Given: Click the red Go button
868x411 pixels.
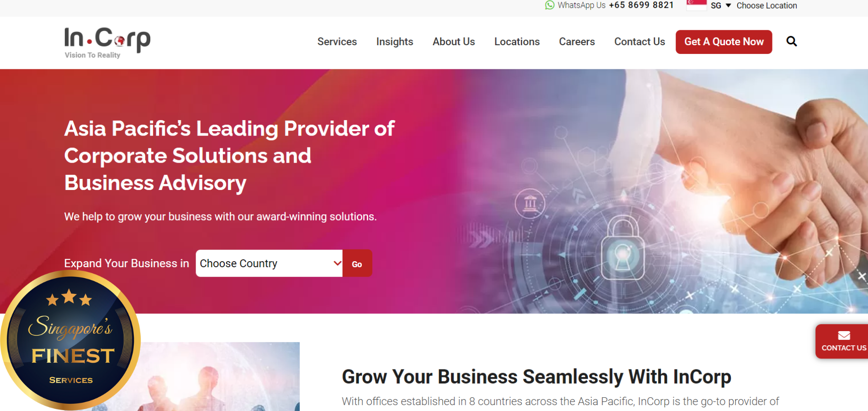Looking at the screenshot, I should coord(357,263).
